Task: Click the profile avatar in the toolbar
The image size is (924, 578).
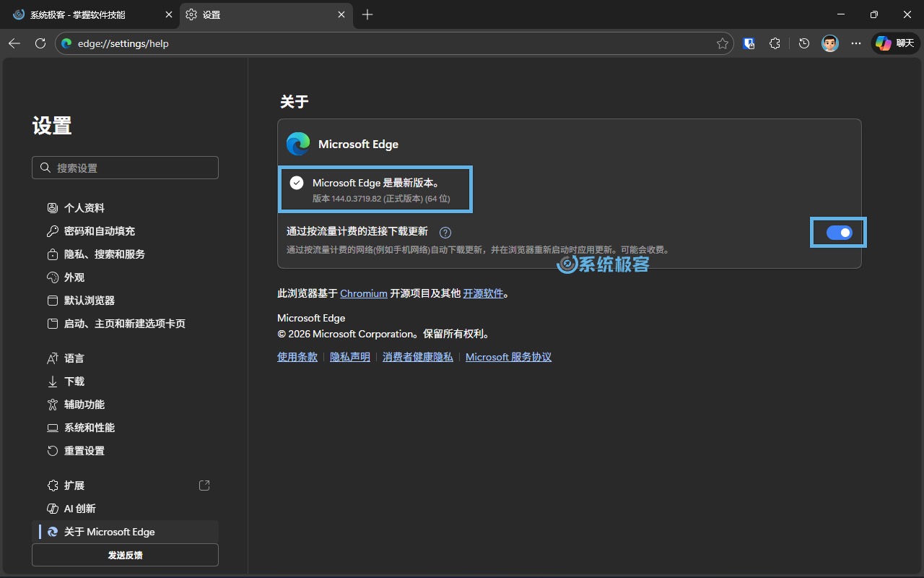Action: (829, 43)
